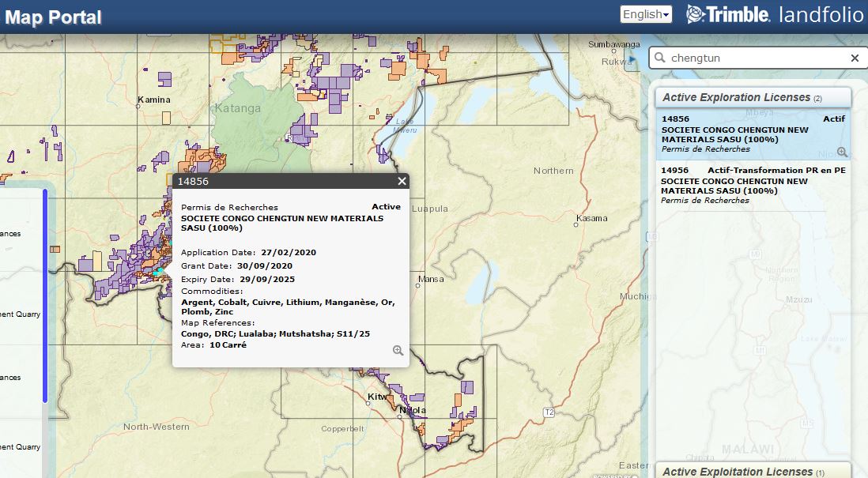Click the popup title 14856
The image size is (868, 478).
click(193, 182)
